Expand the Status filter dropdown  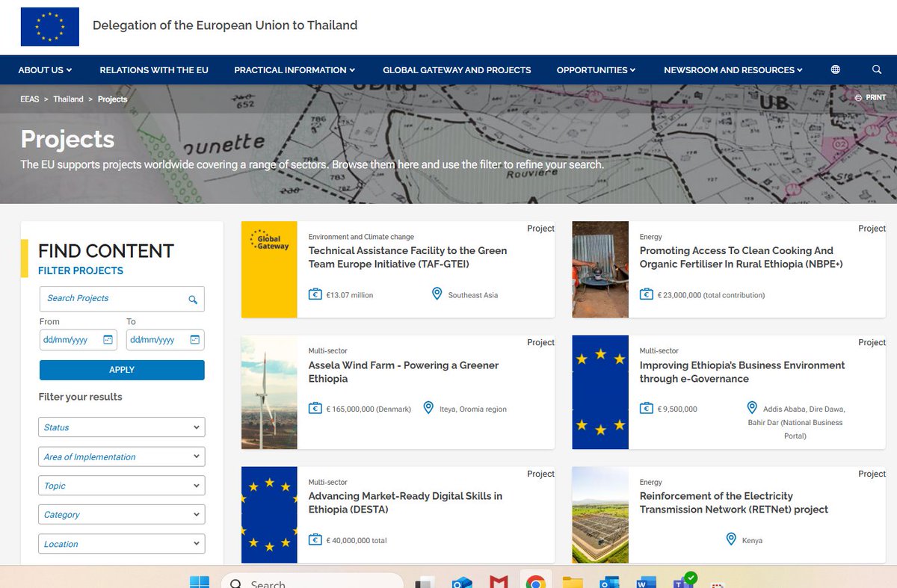[121, 427]
